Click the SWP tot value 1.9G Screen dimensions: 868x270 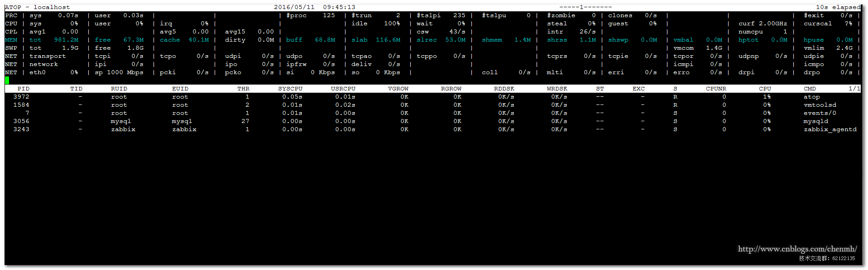tap(70, 48)
